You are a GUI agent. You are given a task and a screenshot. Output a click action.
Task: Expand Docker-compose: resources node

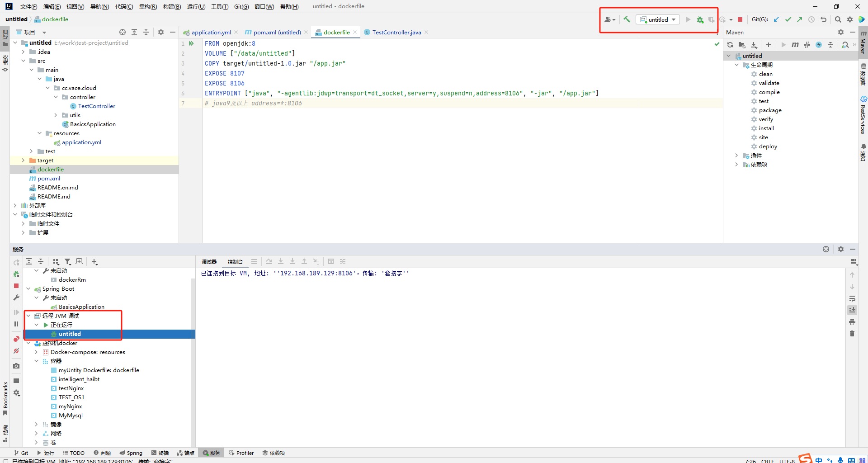click(x=36, y=352)
